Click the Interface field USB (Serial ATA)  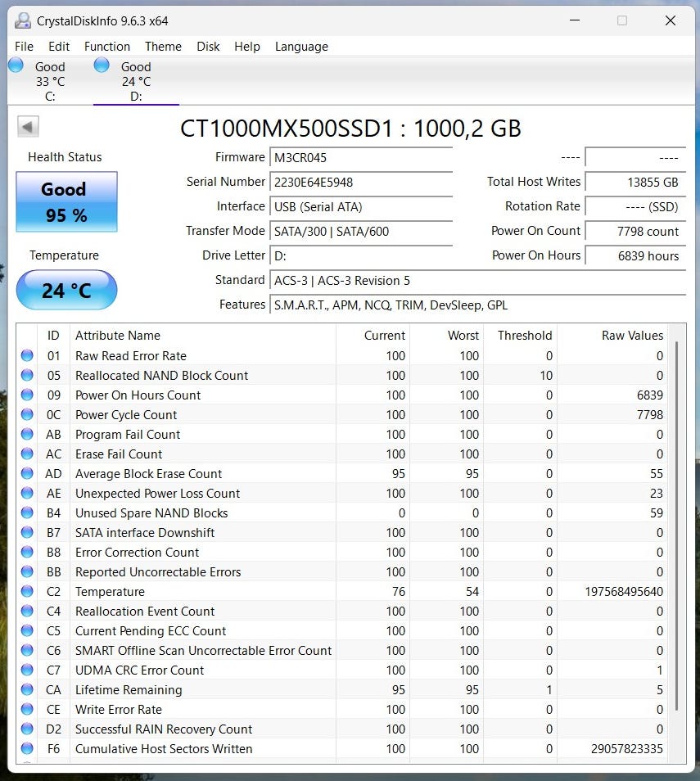(361, 206)
